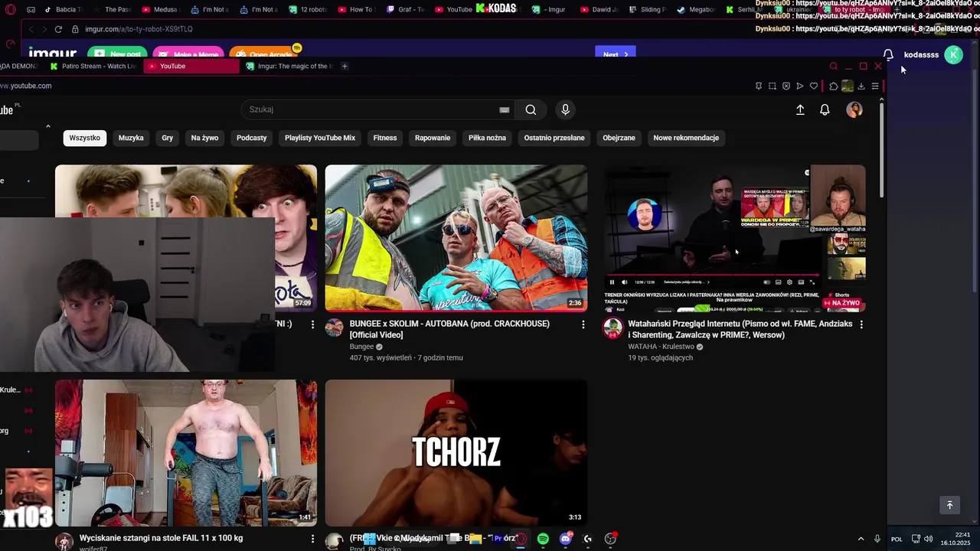980x551 pixels.
Task: Open more options for Wyciskanie sztangi video
Action: tap(312, 539)
